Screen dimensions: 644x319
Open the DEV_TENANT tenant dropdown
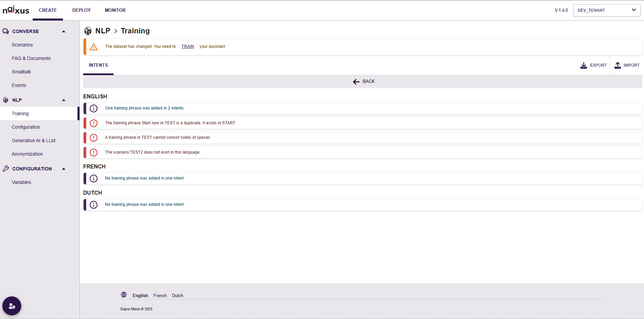(607, 10)
